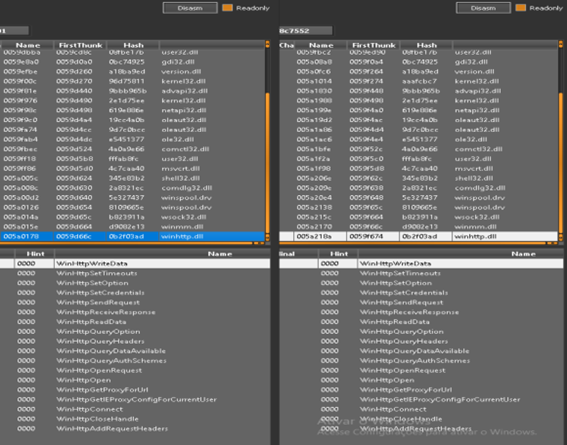The width and height of the screenshot is (567, 445).
Task: Click scroll-up arrow of the left import table
Action: (x=268, y=44)
